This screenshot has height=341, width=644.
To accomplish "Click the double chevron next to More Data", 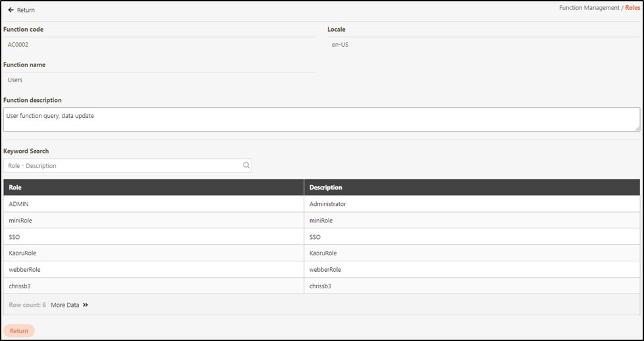I will click(86, 305).
